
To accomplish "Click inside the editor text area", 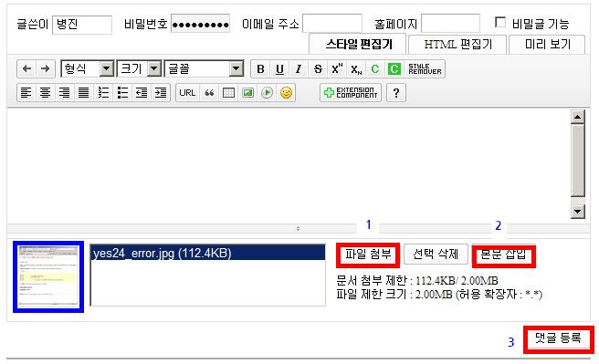I will click(289, 164).
